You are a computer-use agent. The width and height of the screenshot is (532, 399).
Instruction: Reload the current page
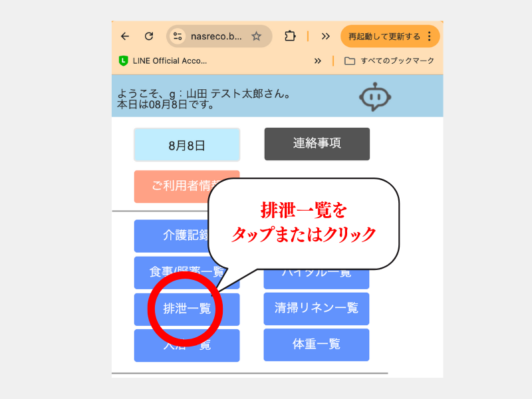coord(149,37)
